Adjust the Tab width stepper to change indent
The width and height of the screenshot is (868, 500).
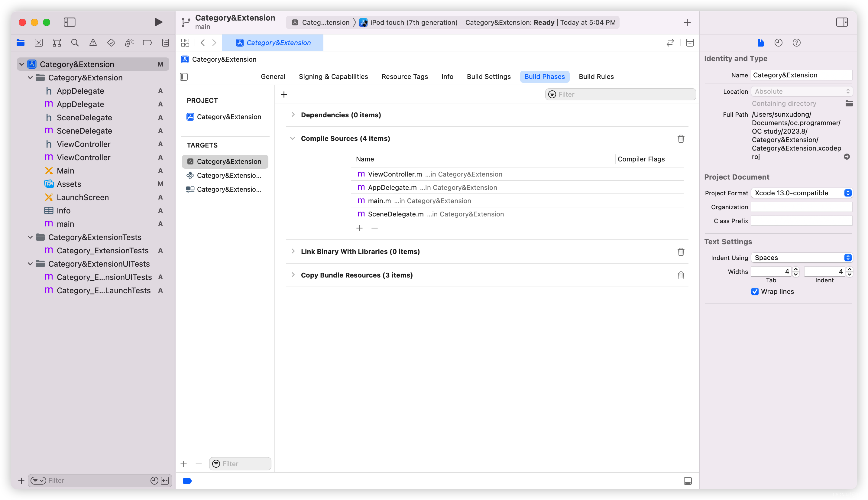[x=796, y=272]
